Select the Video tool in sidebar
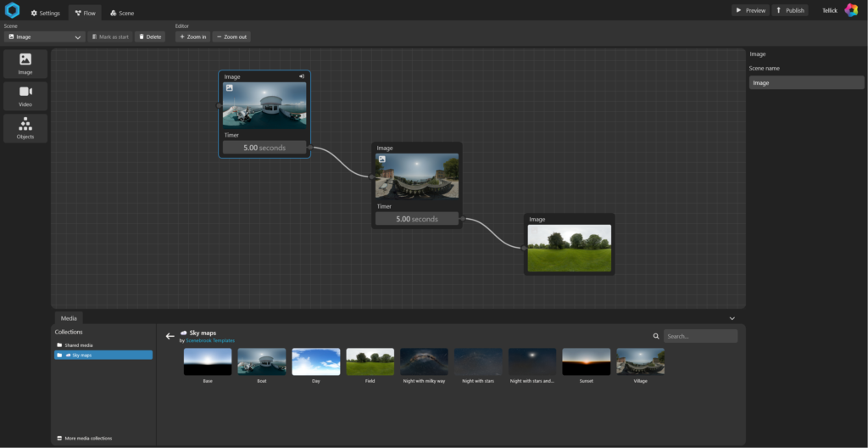This screenshot has height=448, width=868. [25, 95]
